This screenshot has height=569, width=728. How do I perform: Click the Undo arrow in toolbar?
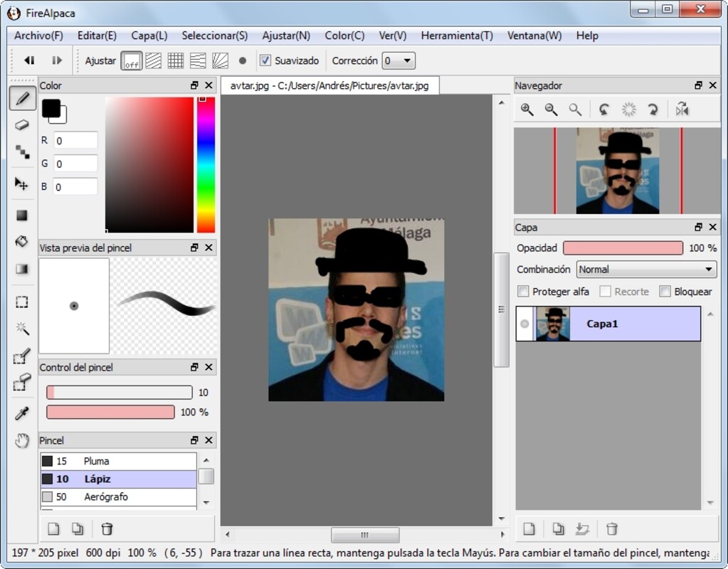(29, 61)
